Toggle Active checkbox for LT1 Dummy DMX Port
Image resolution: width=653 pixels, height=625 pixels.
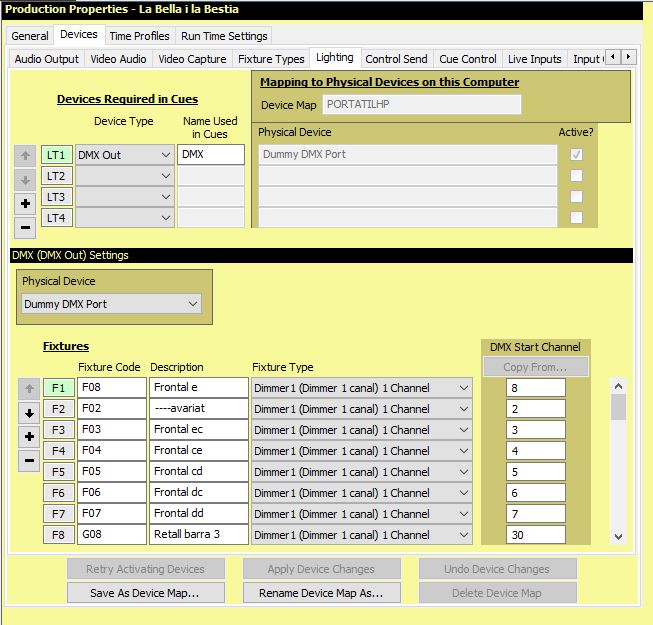576,155
